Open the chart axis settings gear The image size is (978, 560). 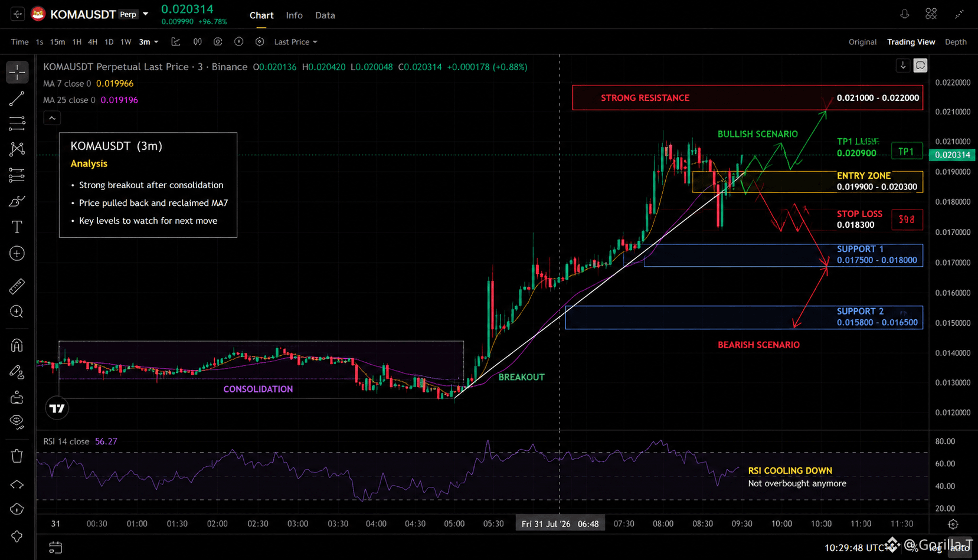[x=953, y=524]
